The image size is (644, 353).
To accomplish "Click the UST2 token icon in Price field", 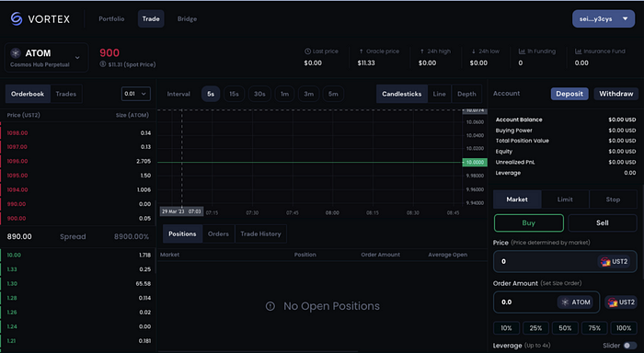I will click(x=605, y=261).
